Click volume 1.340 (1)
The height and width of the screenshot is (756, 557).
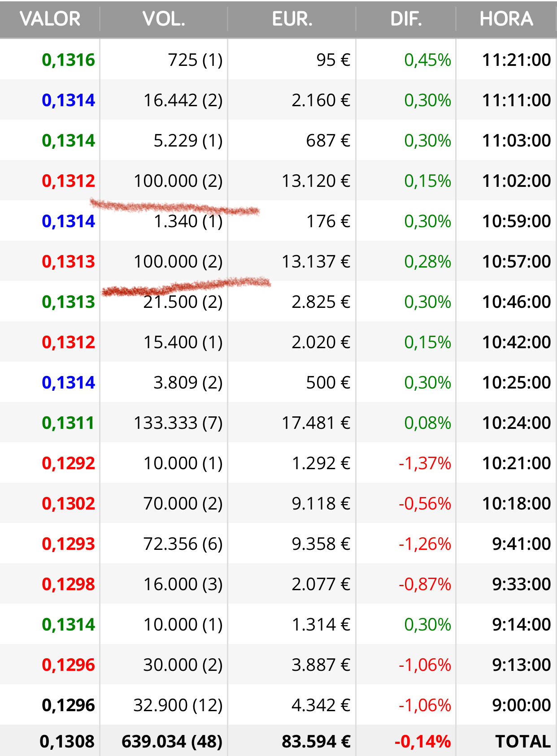coord(188,221)
